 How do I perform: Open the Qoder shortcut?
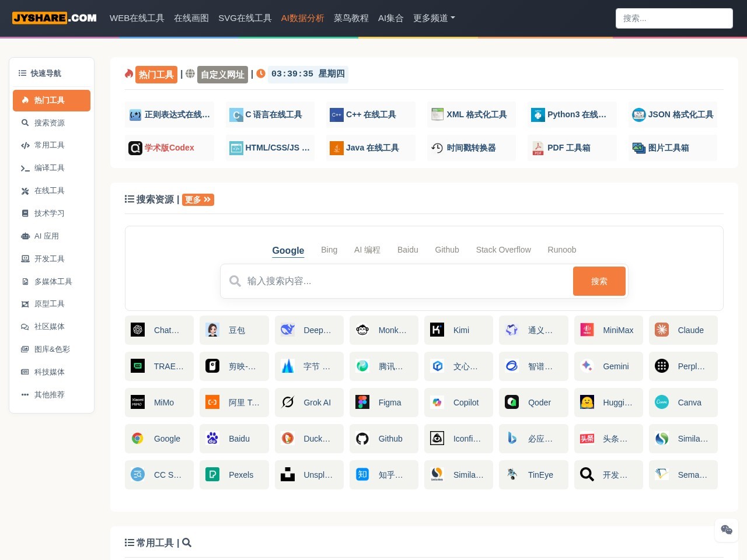[x=533, y=402]
